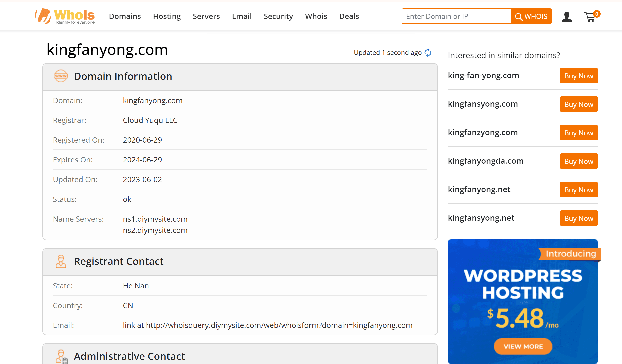Select the Email navigation tab
Viewport: 622px width, 364px height.
tap(241, 16)
